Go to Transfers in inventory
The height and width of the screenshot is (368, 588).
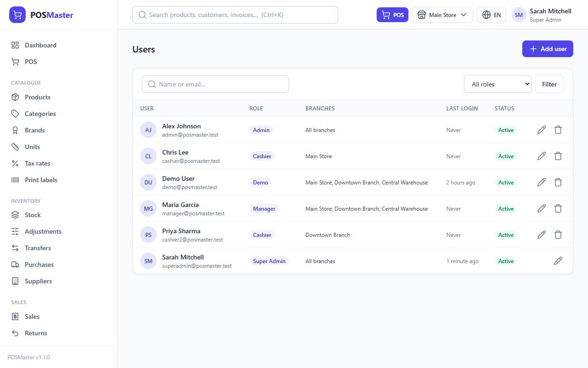(58, 248)
